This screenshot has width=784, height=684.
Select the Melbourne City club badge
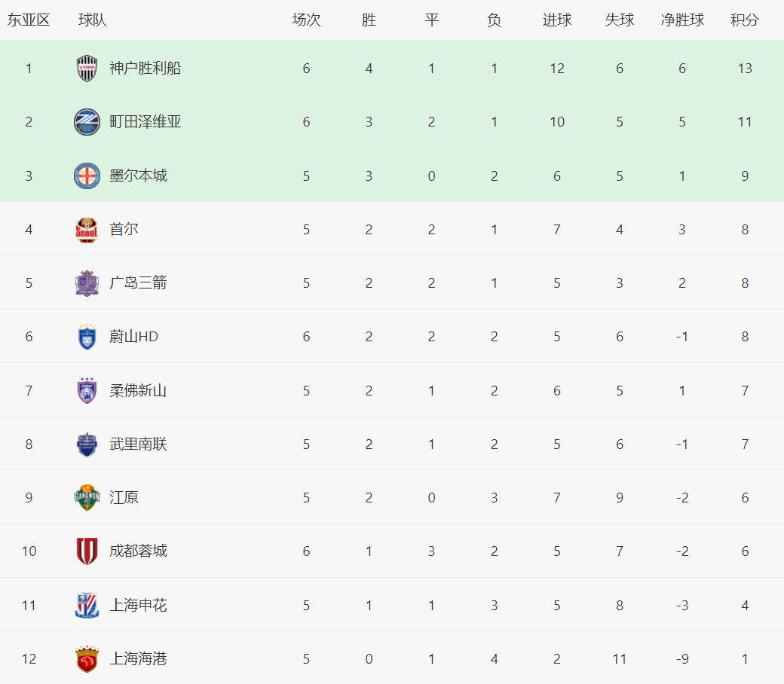pos(87,176)
